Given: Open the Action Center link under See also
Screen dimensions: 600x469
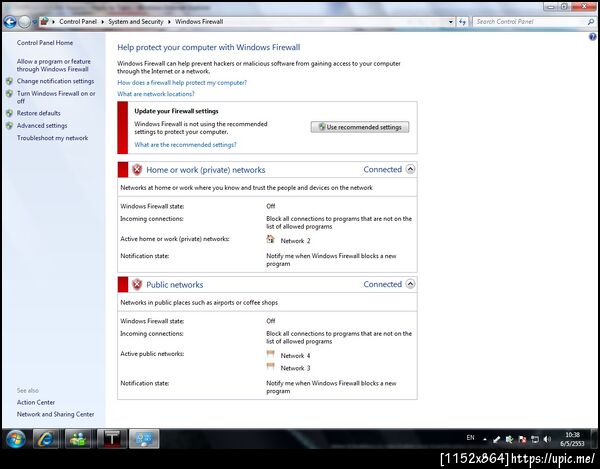Looking at the screenshot, I should point(36,402).
